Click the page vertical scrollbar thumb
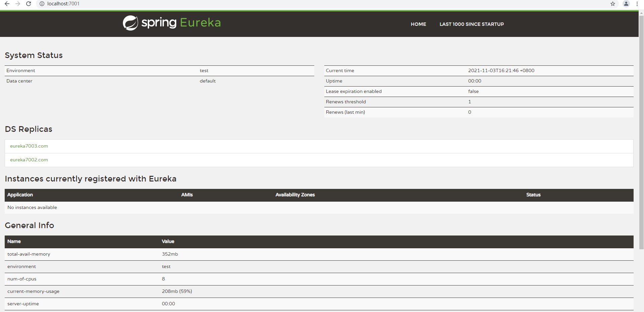 click(x=641, y=133)
